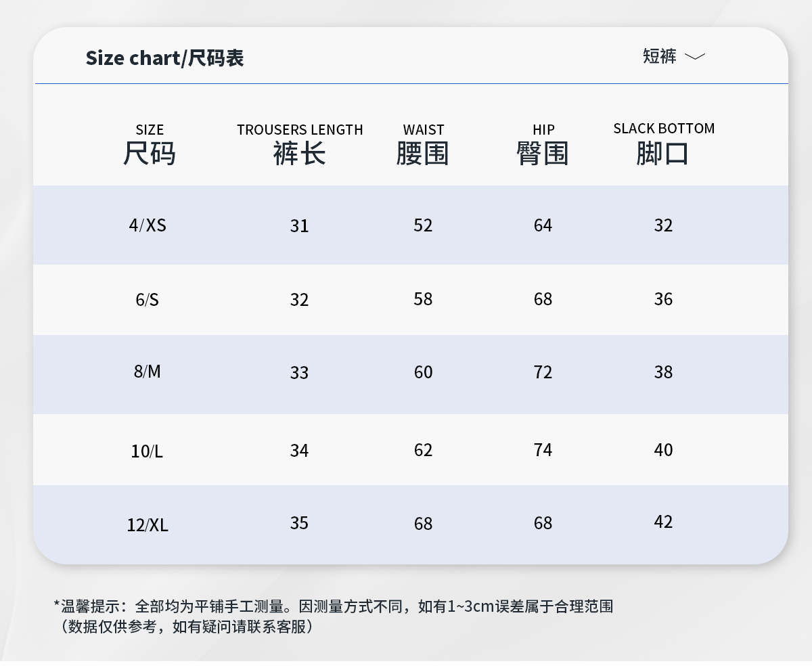Choose the 12/XL size row label

tap(148, 524)
